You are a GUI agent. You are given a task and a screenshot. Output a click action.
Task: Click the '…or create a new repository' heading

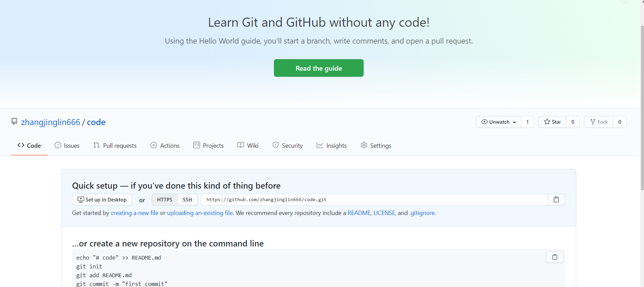point(168,243)
